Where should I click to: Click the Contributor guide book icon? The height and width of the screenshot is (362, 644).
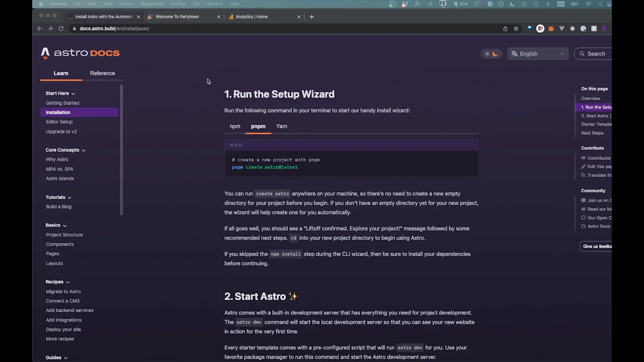tap(584, 158)
